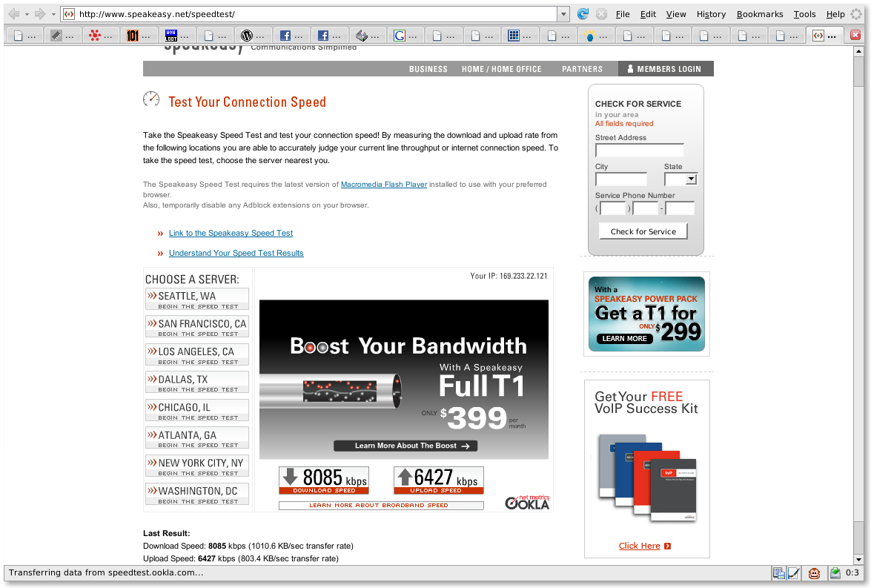Click the person icon in Members Login
The image size is (871, 588).
click(630, 69)
